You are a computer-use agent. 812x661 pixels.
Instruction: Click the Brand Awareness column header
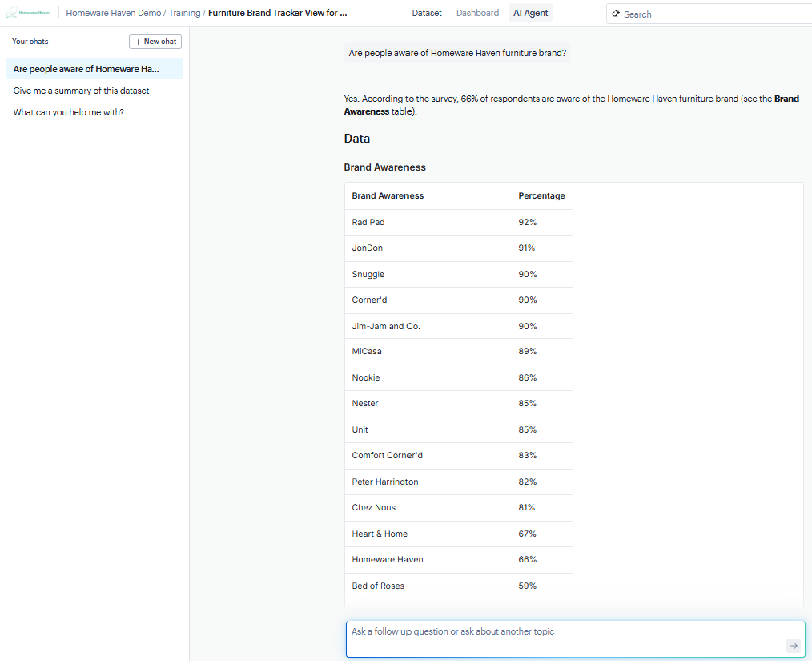[x=388, y=195]
